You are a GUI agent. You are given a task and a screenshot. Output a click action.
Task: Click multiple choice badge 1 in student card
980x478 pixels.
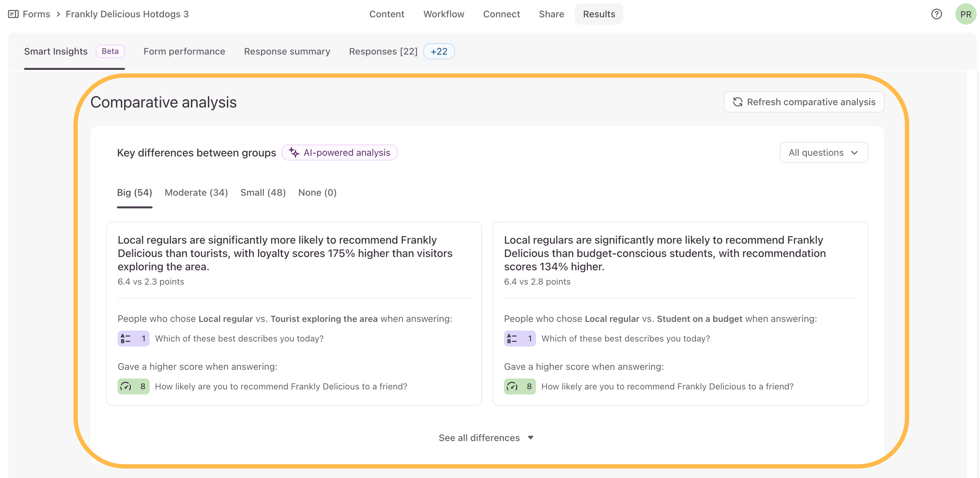coord(520,339)
